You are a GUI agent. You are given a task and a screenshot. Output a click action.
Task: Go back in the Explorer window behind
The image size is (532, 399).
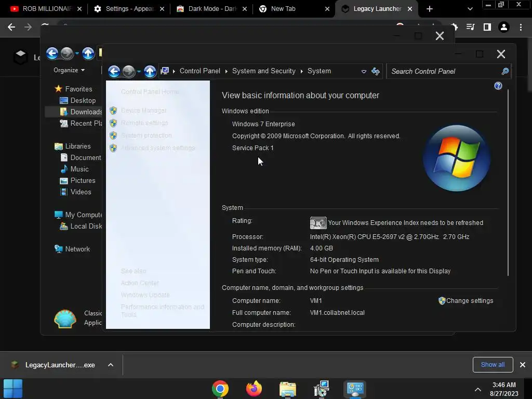coord(52,54)
